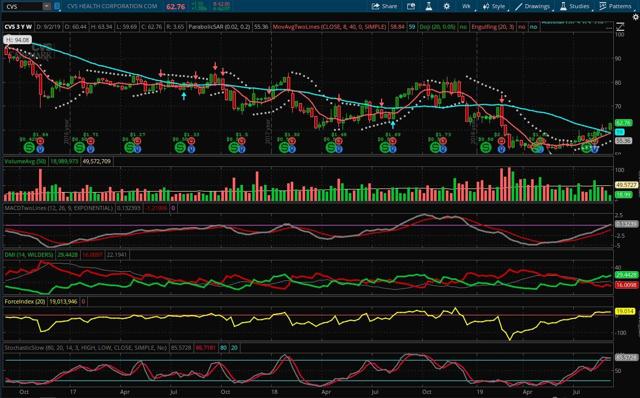Image resolution: width=640 pixels, height=398 pixels.
Task: Click the CVS symbol input field
Action: pyautogui.click(x=23, y=7)
